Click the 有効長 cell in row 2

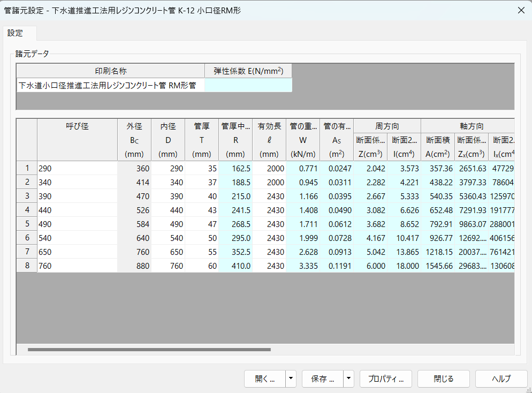269,182
